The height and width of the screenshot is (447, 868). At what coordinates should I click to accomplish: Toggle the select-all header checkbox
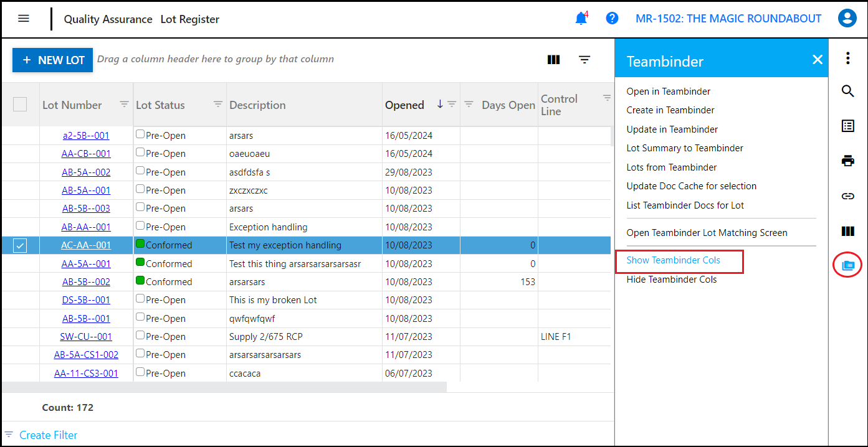tap(20, 105)
